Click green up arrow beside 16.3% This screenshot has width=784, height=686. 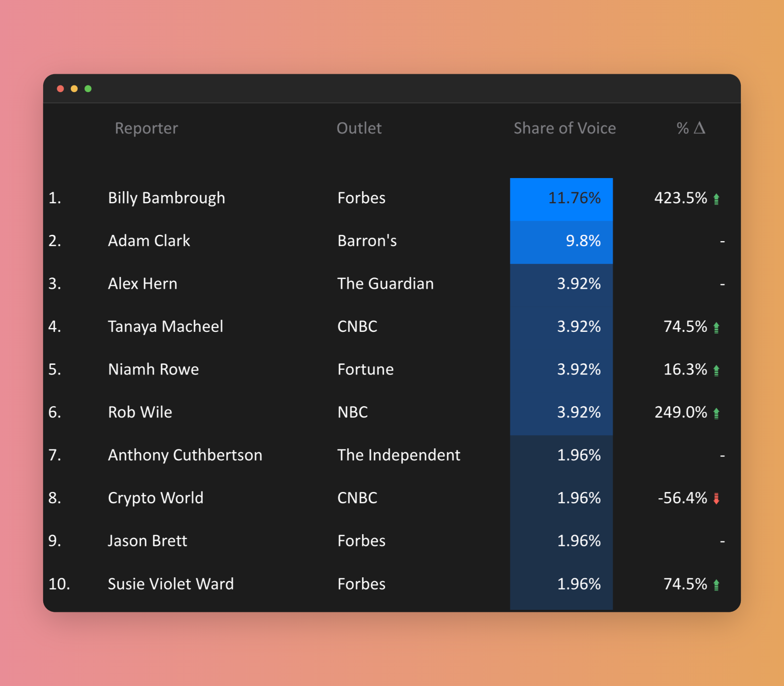(716, 370)
